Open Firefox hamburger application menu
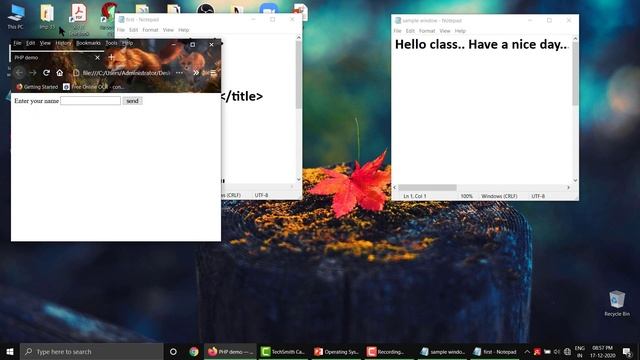 click(x=213, y=73)
